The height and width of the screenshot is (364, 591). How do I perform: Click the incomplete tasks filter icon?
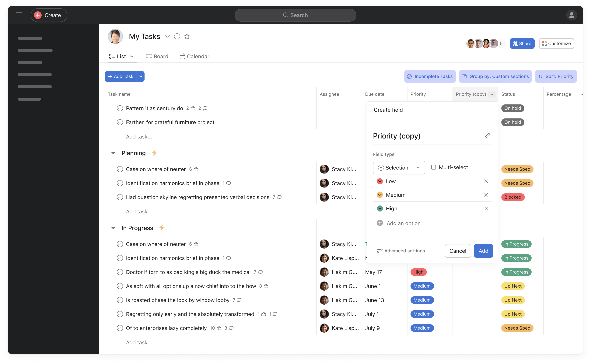pyautogui.click(x=409, y=76)
